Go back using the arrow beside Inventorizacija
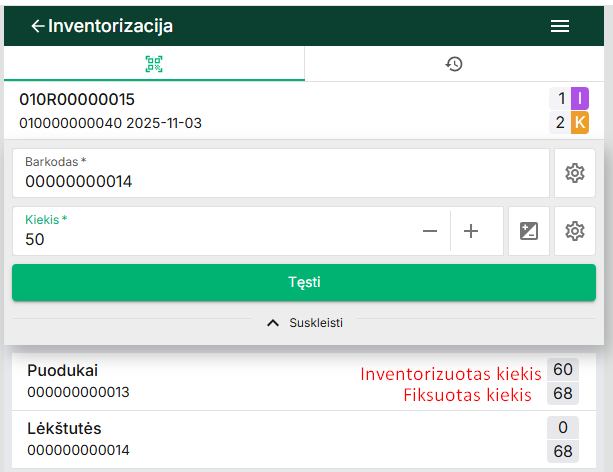 (37, 26)
